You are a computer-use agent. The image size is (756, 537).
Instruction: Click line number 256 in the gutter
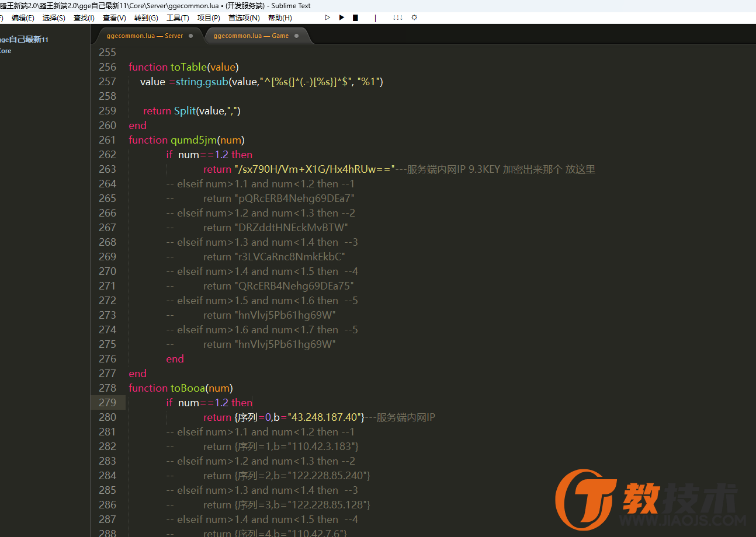coord(107,67)
